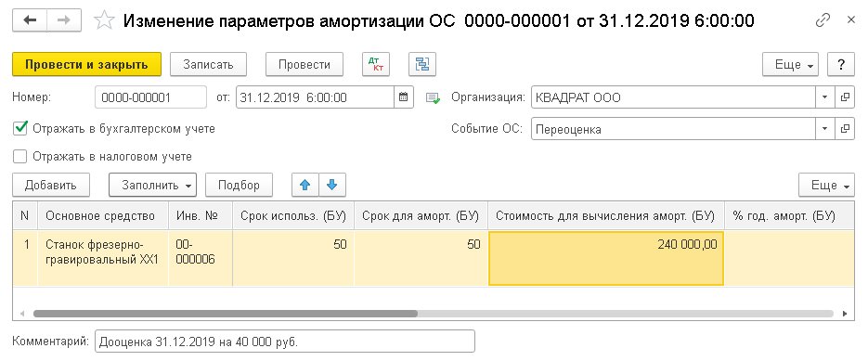The height and width of the screenshot is (361, 868).
Task: Click the posted document status icon
Action: point(433,98)
